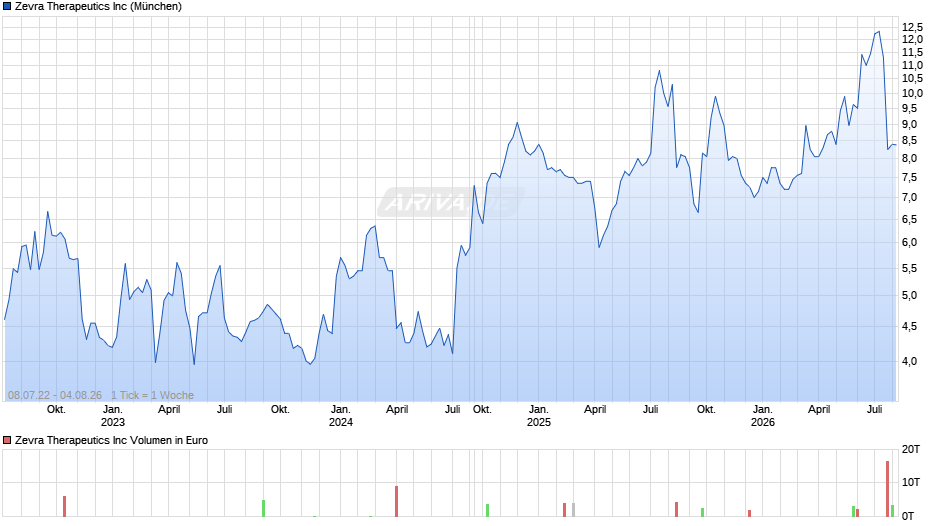Click the green volume bar near October 2025
The height and width of the screenshot is (526, 940).
coord(703,513)
